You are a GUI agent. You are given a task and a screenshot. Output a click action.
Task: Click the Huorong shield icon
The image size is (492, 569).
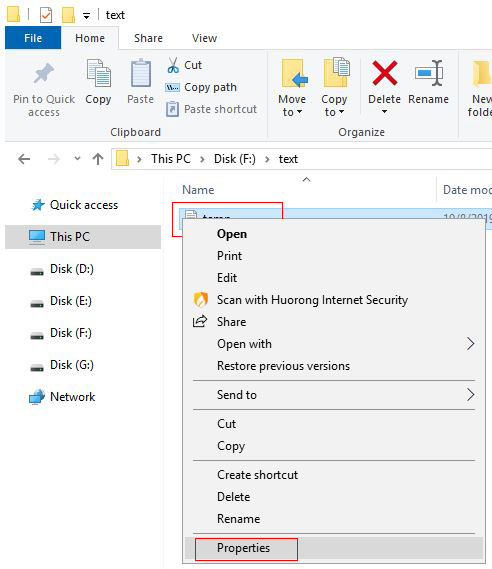201,300
